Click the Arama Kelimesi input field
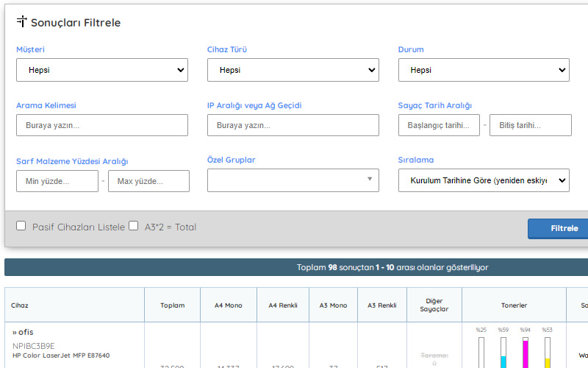Viewport: 588px width, 368px height. 102,125
